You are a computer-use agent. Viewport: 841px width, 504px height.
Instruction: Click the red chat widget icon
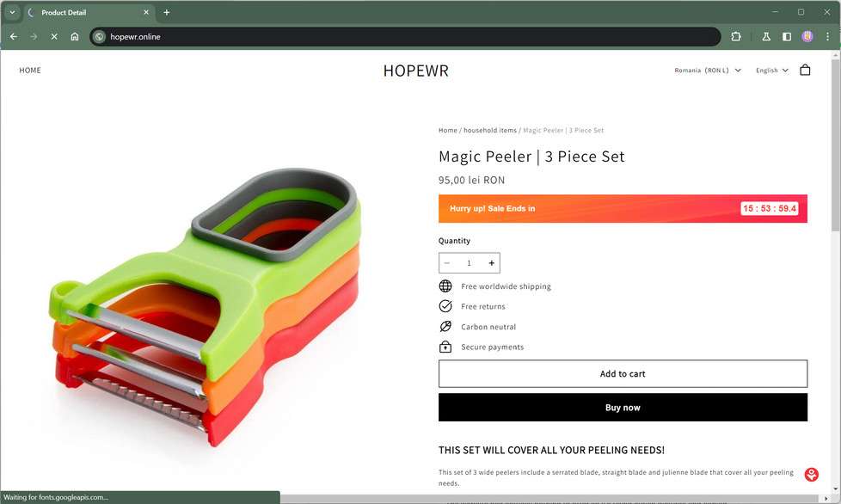[812, 474]
